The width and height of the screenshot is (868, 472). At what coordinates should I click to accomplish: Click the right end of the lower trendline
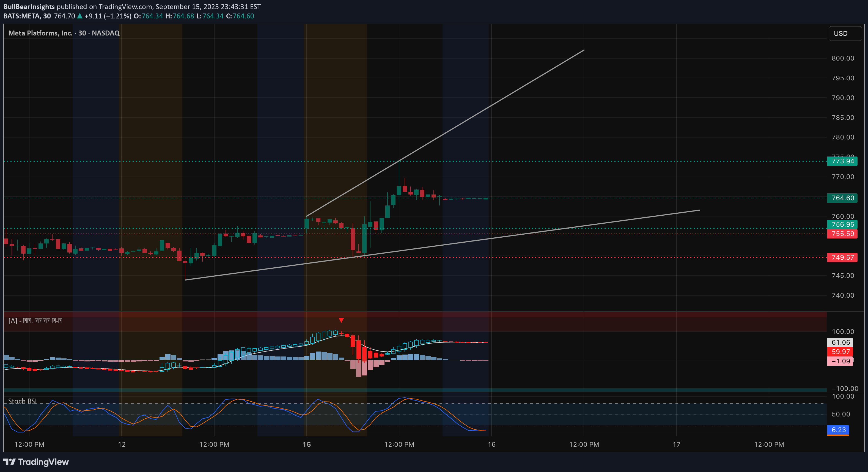699,210
